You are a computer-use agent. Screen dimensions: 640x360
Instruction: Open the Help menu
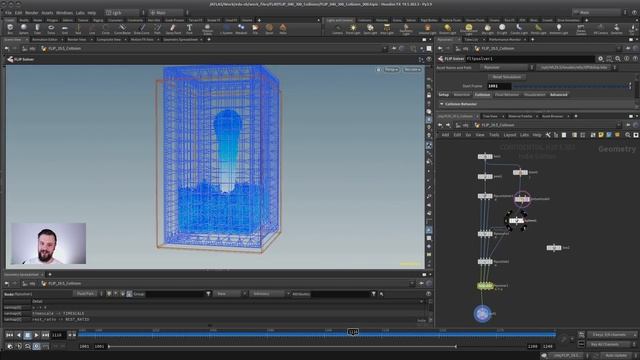[x=91, y=13]
